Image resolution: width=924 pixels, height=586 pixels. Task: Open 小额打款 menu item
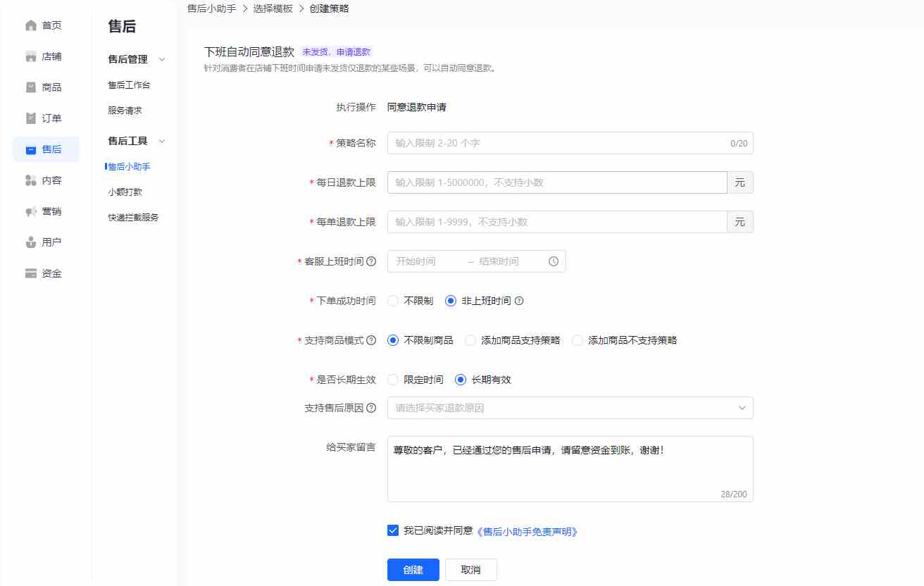click(x=125, y=192)
